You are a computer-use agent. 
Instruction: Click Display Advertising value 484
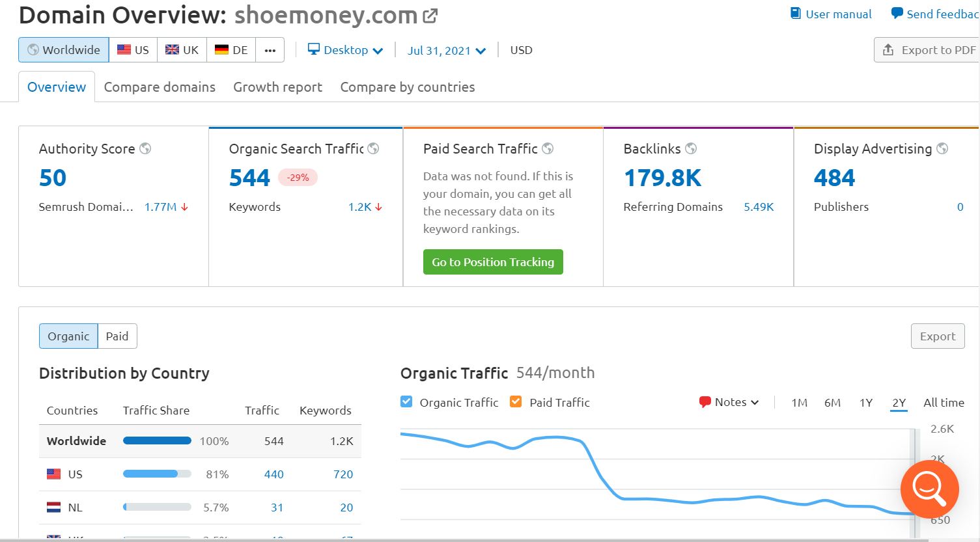[835, 178]
